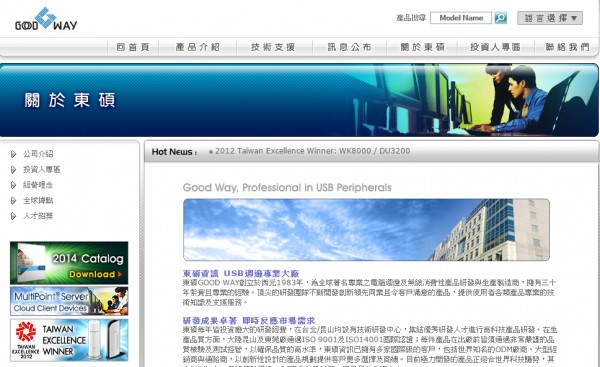Click the magnifier search icon
The height and width of the screenshot is (367, 600).
click(x=501, y=18)
